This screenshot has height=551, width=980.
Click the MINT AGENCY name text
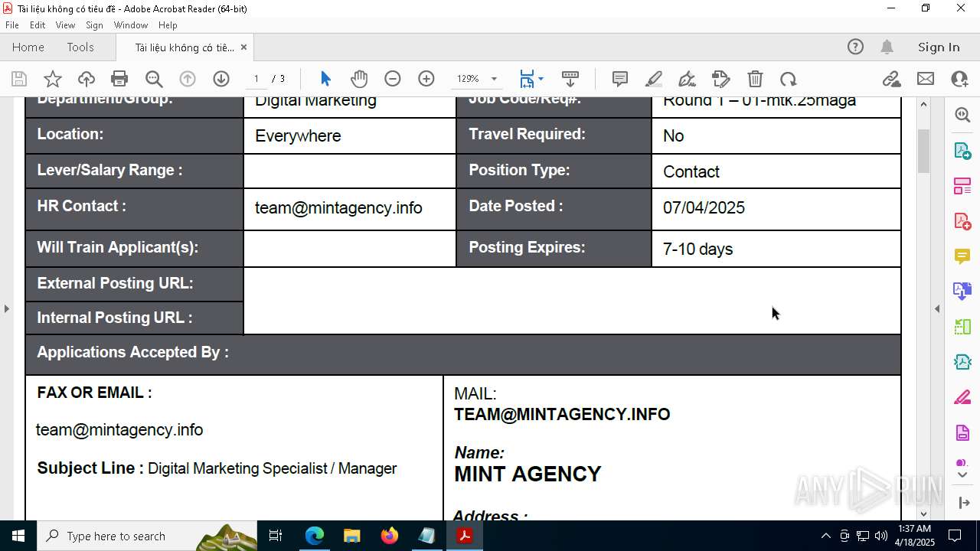pos(528,474)
